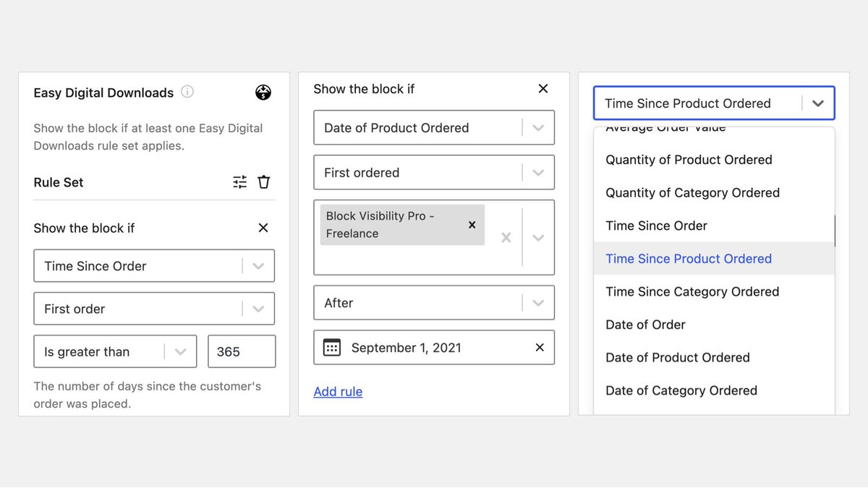
Task: Click the dropdown list scrollbar thumb
Action: (835, 231)
